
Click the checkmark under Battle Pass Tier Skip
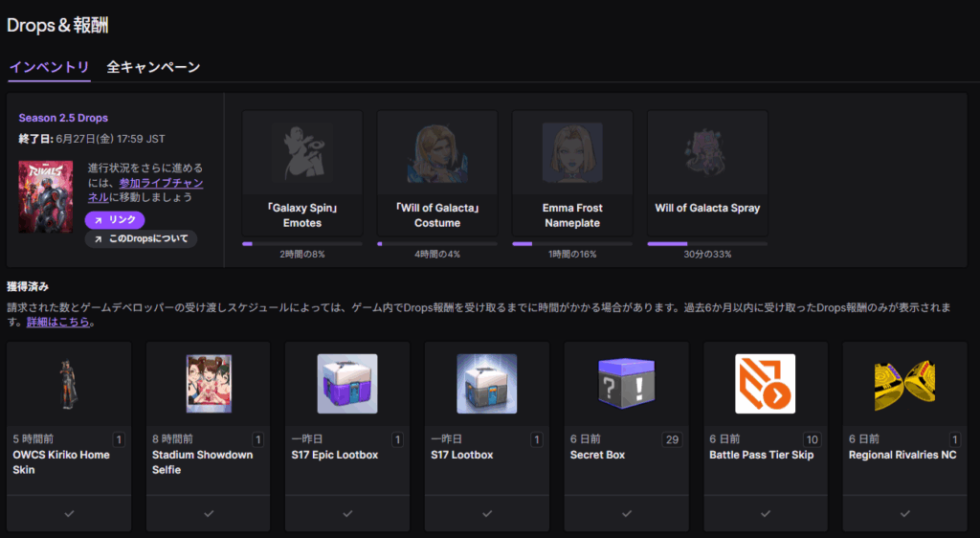pyautogui.click(x=766, y=514)
